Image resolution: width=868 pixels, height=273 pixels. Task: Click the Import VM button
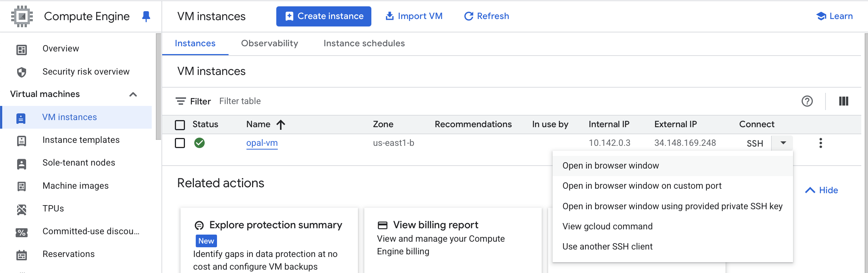coord(414,16)
